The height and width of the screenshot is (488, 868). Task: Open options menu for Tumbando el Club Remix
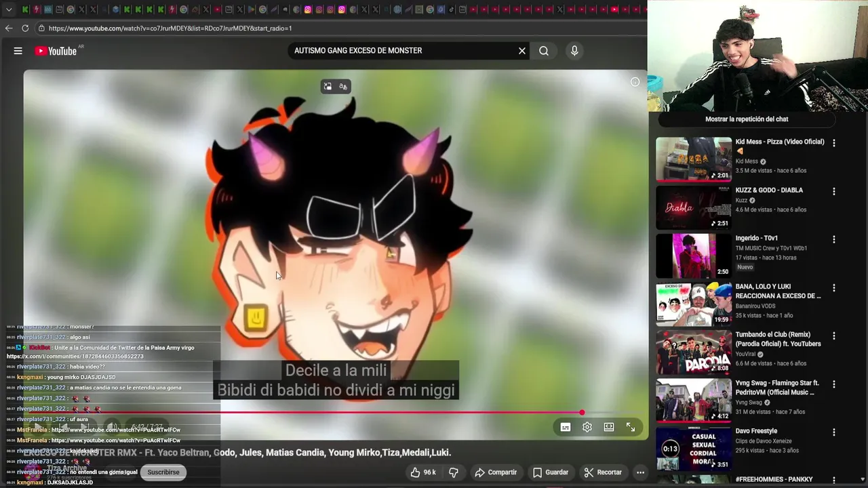click(834, 335)
